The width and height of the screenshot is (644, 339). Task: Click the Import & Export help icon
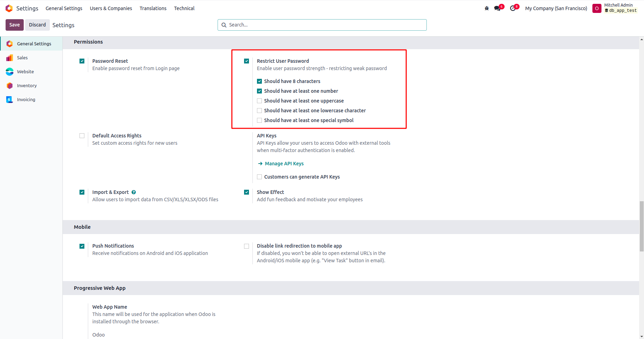(x=134, y=192)
